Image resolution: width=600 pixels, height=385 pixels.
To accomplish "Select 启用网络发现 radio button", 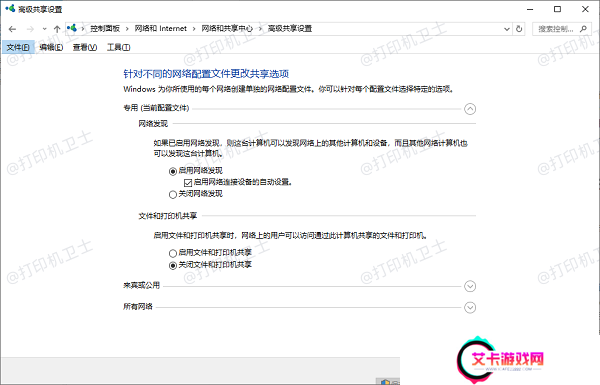I will pos(173,171).
